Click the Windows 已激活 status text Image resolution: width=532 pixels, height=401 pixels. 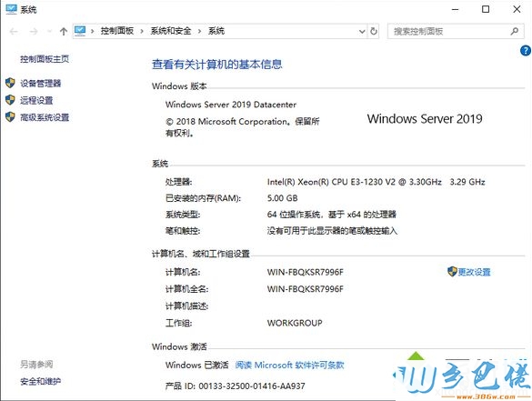tap(196, 365)
